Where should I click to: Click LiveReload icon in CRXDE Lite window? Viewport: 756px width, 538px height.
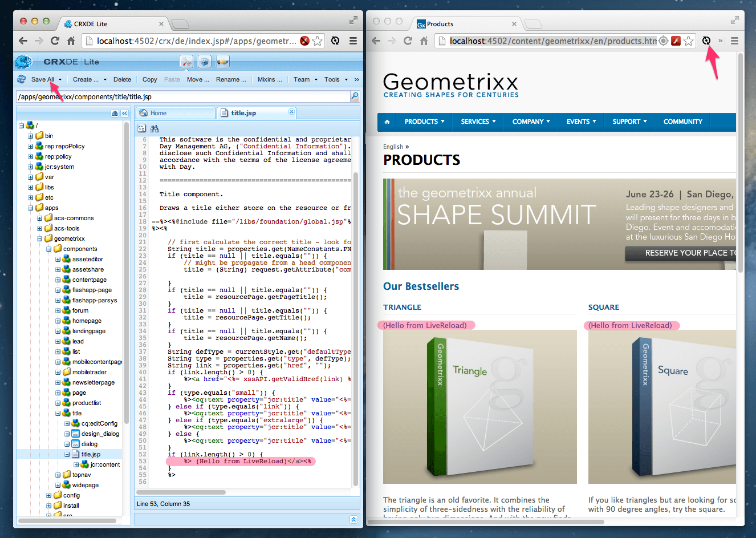click(x=335, y=41)
